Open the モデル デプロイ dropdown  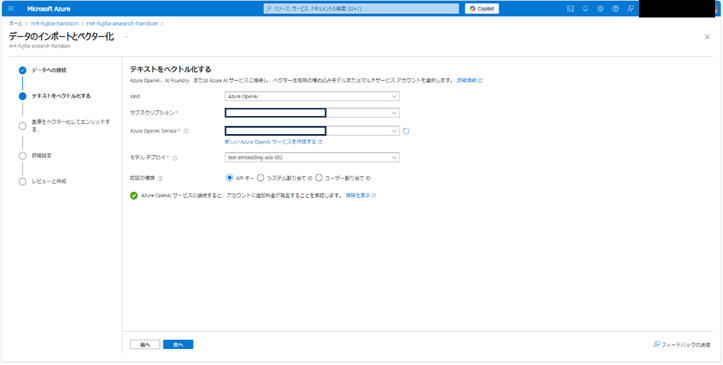point(312,158)
